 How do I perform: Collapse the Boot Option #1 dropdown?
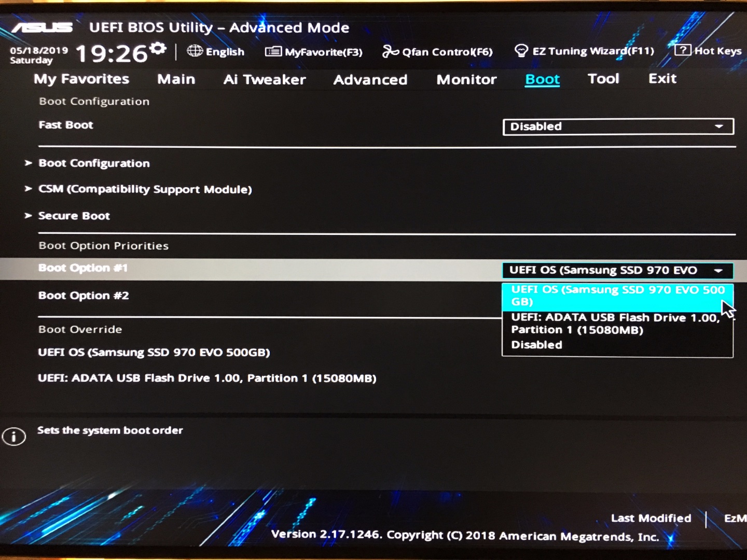click(x=617, y=270)
